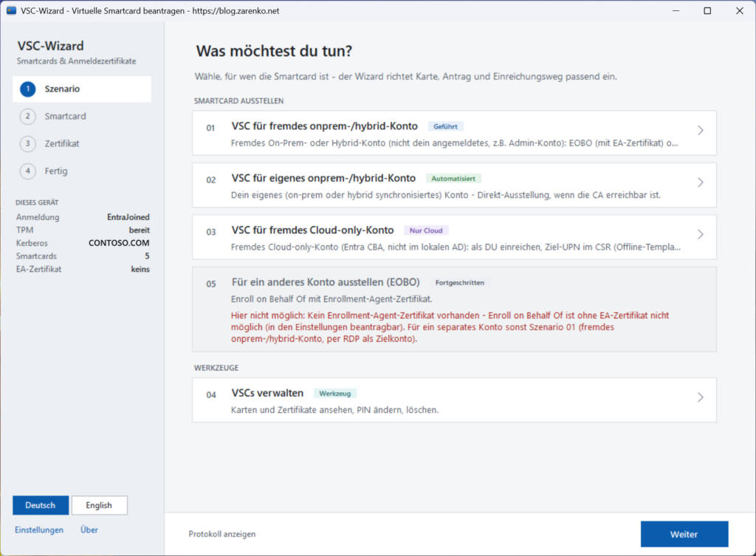This screenshot has width=756, height=556.
Task: Click the Nur Cloud badge
Action: click(426, 230)
